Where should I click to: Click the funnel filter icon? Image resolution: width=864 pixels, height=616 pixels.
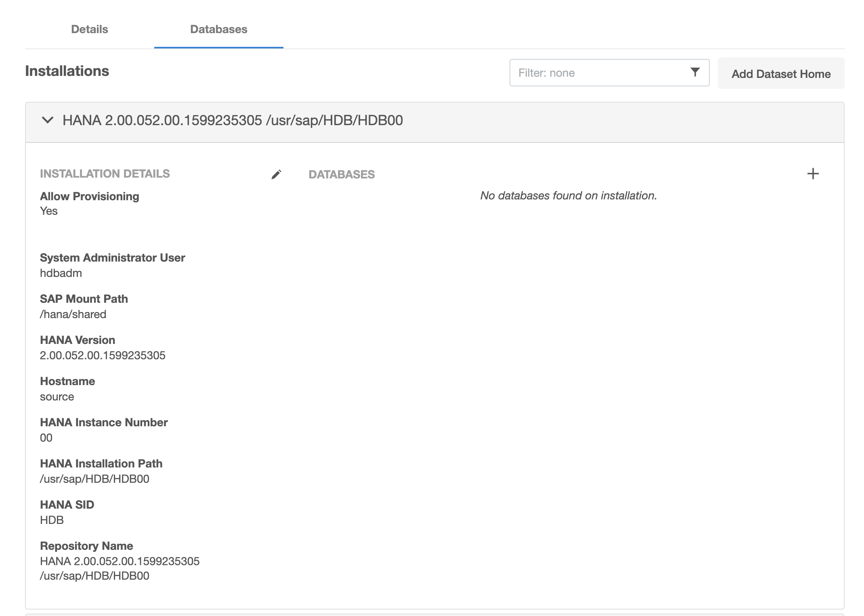(695, 72)
